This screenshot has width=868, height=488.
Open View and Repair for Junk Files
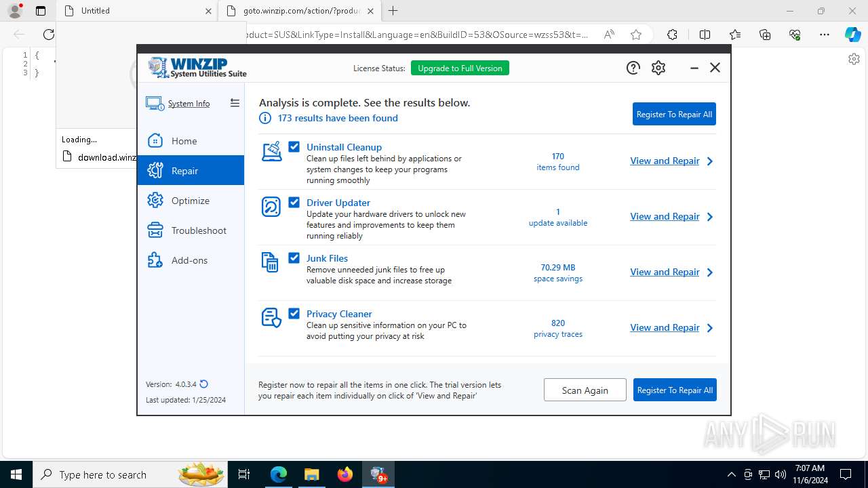pos(665,272)
